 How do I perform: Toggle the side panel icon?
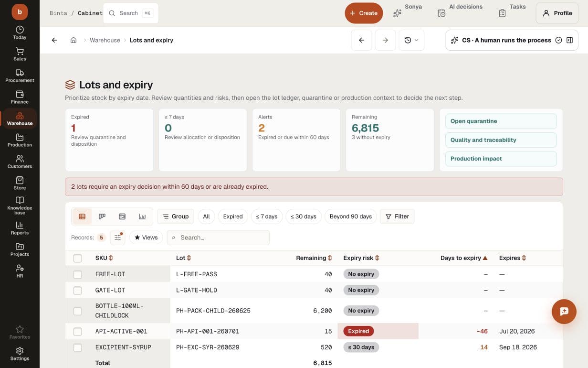pos(569,40)
